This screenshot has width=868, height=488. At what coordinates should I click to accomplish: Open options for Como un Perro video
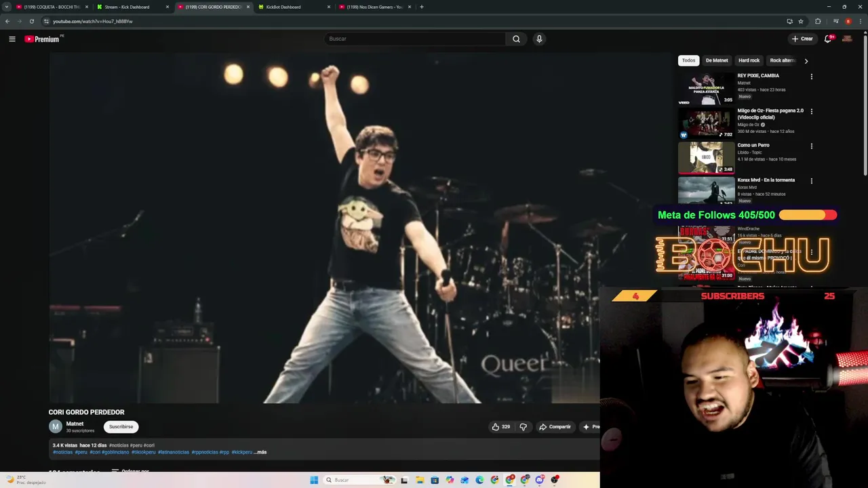(x=812, y=146)
